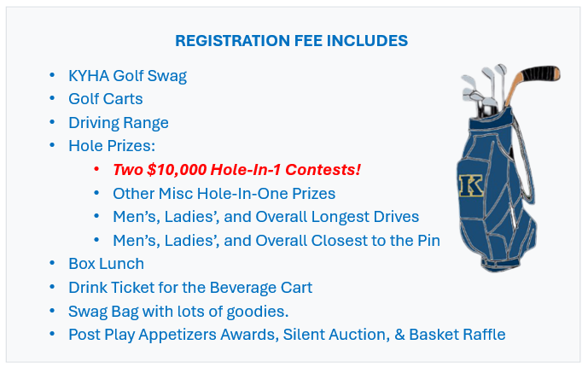The height and width of the screenshot is (368, 588).
Task: Click the red Two $10,000 Hole-In-1 Contests text
Action: tap(236, 170)
